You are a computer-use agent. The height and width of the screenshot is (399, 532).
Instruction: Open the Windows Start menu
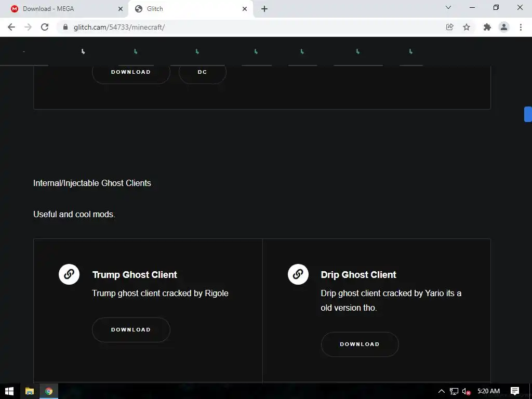pyautogui.click(x=9, y=391)
